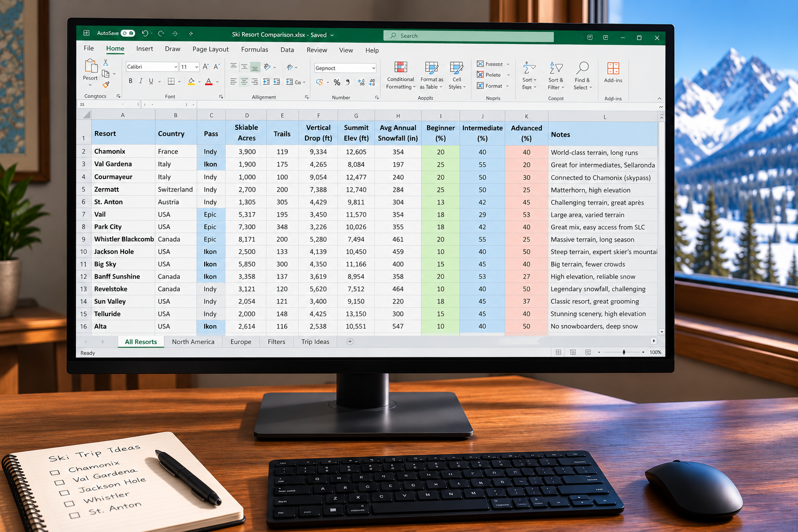Click the Find & Select magnifier icon
Image resolution: width=798 pixels, height=532 pixels.
click(x=582, y=68)
